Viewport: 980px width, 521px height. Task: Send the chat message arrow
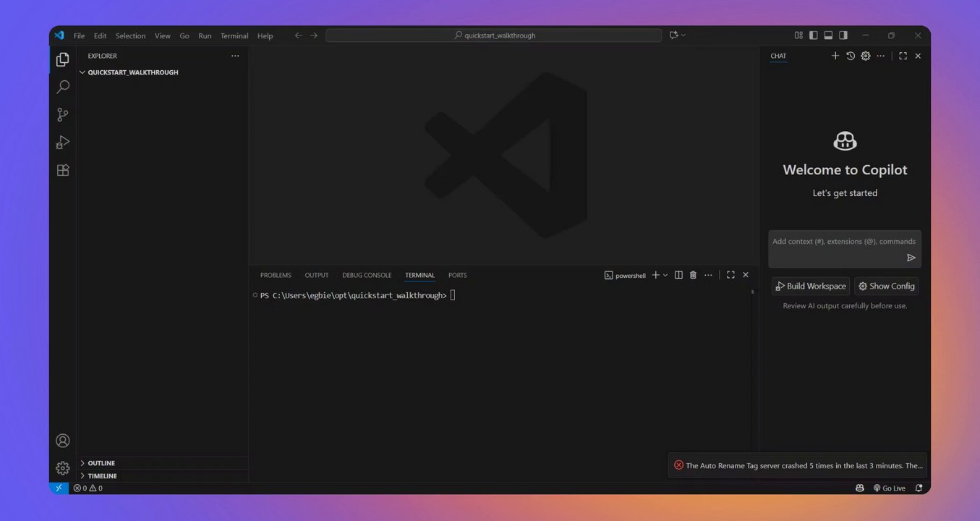pos(911,258)
